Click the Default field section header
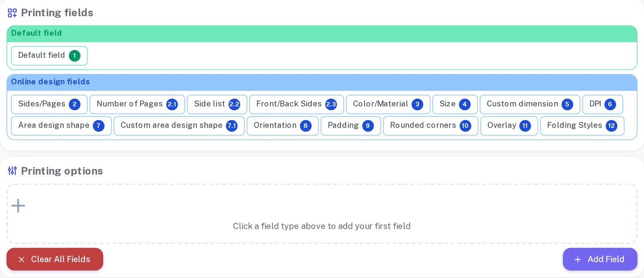This screenshot has height=278, width=644. [x=322, y=34]
